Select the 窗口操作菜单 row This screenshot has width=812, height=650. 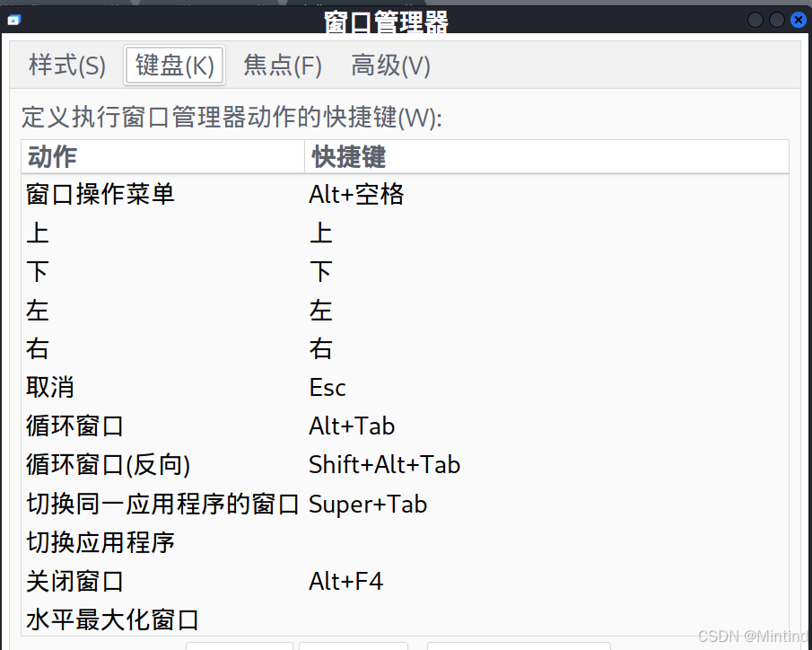405,195
